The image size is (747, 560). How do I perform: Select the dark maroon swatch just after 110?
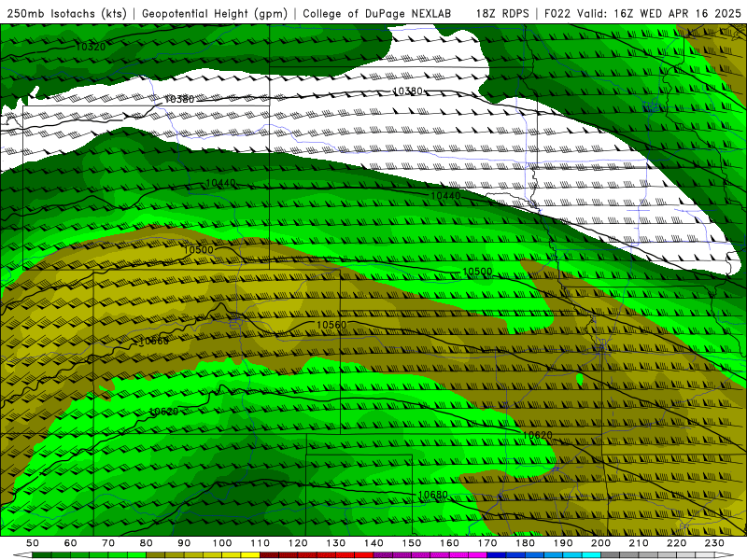click(270, 555)
